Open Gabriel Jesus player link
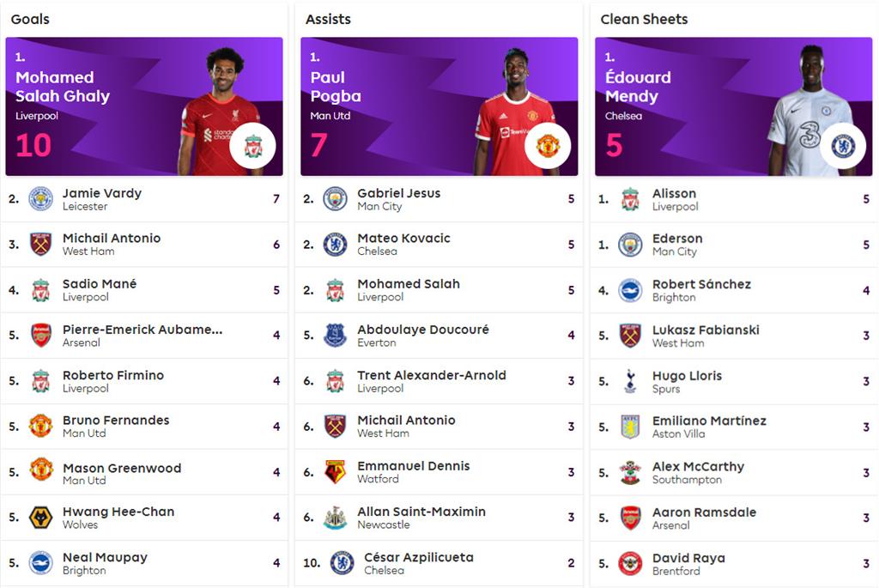 (398, 194)
